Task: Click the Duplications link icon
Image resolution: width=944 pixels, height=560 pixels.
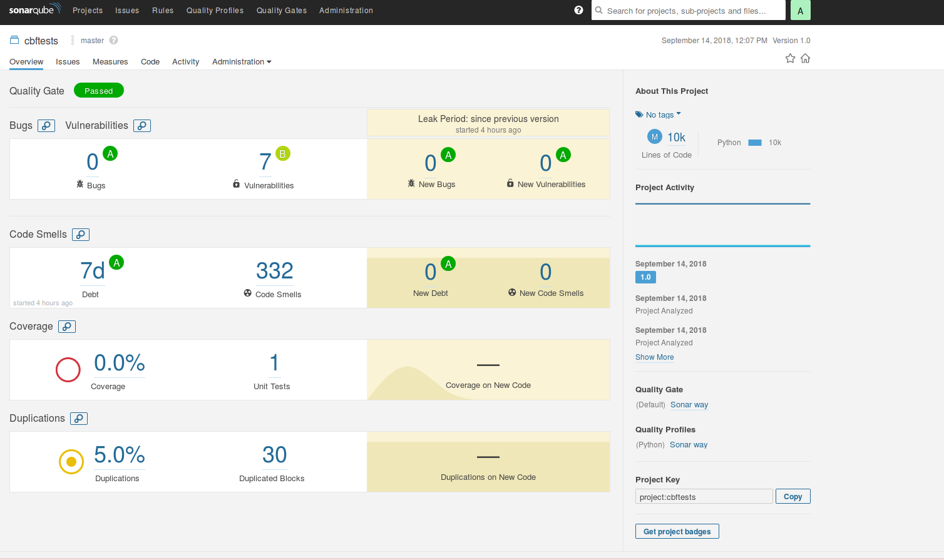Action: pyautogui.click(x=78, y=418)
